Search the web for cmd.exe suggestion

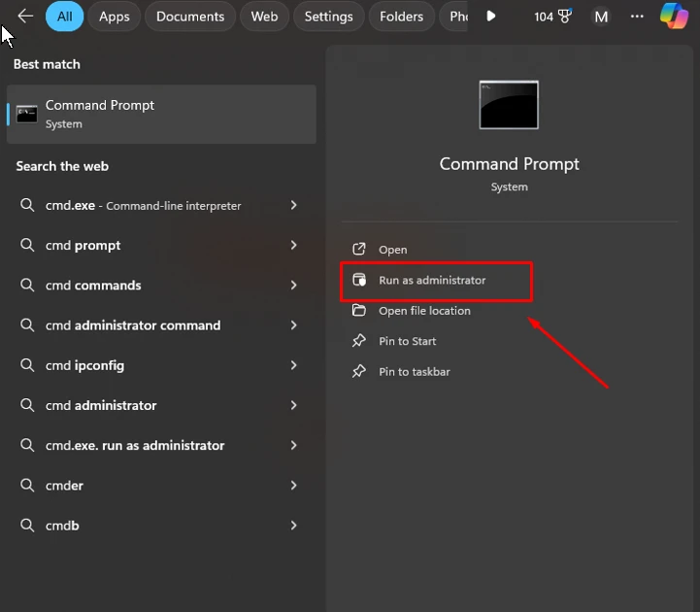click(161, 206)
